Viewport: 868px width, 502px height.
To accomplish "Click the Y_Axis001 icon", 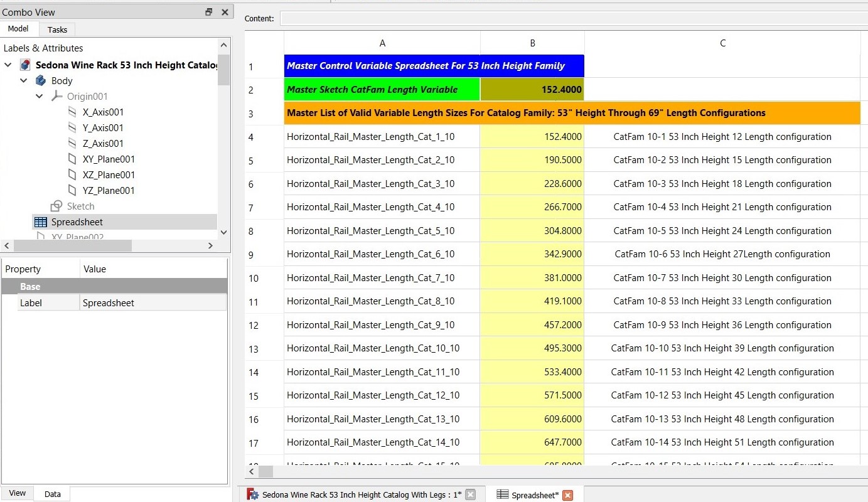I will (72, 127).
